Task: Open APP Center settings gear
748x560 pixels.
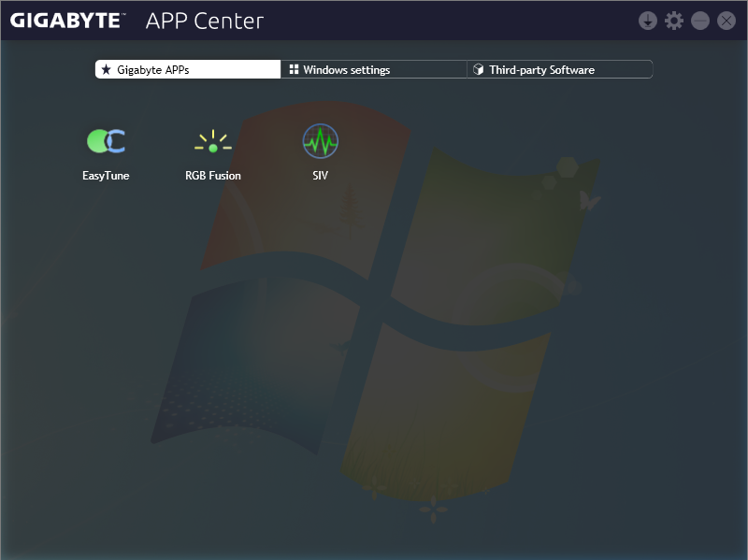Action: (x=673, y=21)
